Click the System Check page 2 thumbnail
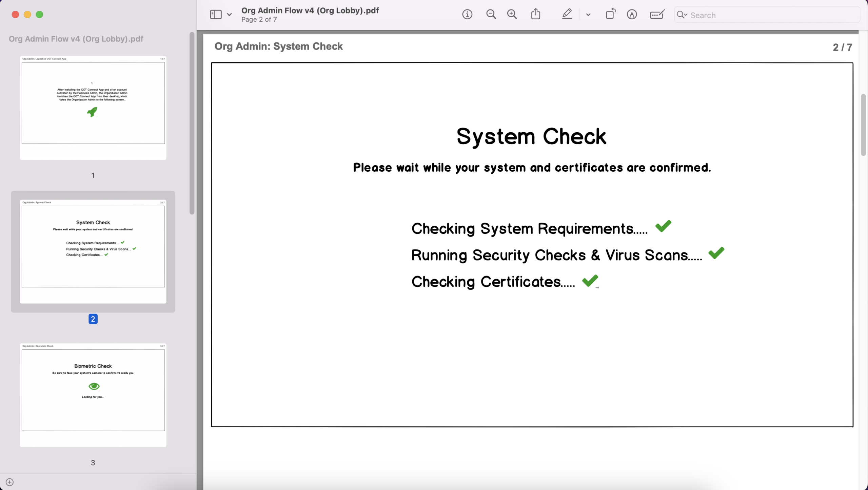This screenshot has width=868, height=490. pos(93,251)
